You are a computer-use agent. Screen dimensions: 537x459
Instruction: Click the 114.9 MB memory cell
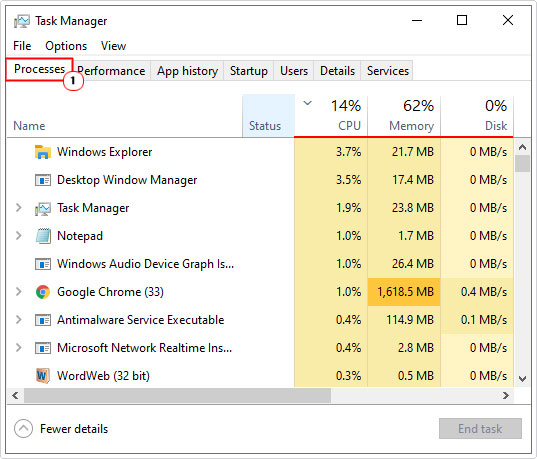tap(404, 320)
